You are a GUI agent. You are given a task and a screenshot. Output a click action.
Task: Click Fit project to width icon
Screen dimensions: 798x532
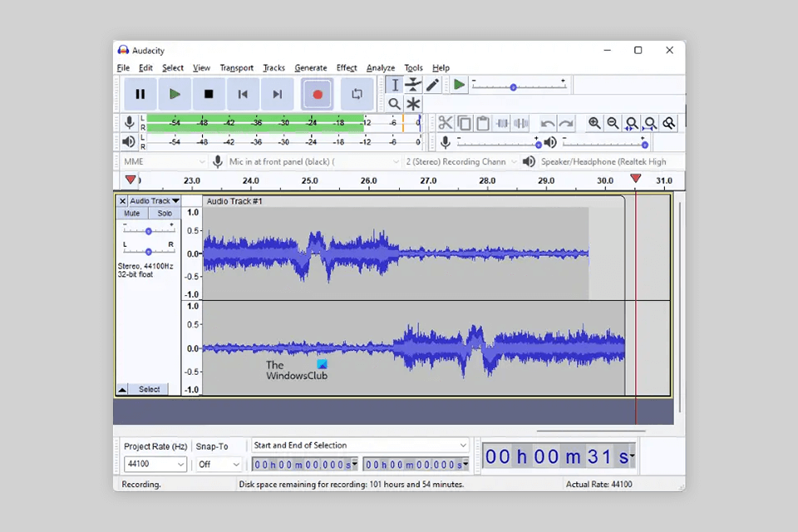point(650,123)
